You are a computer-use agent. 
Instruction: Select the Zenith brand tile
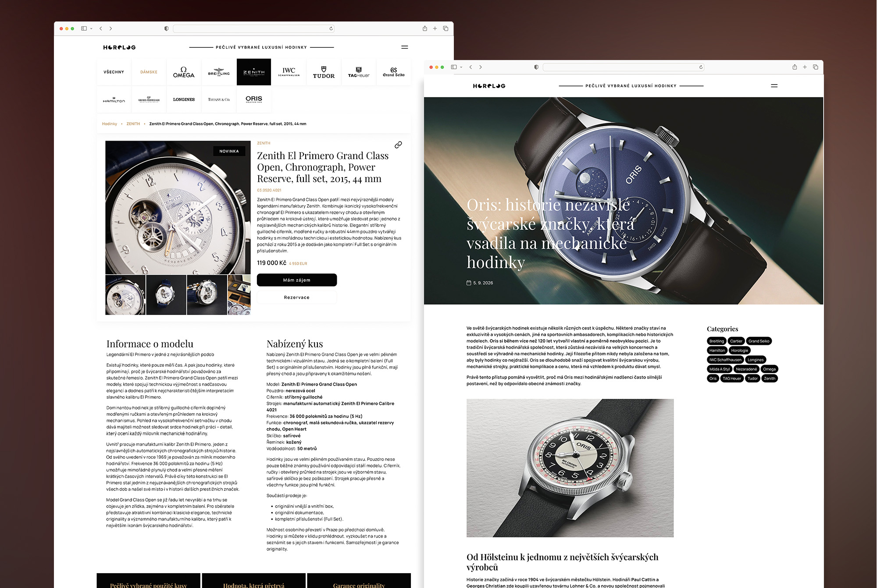coord(254,72)
